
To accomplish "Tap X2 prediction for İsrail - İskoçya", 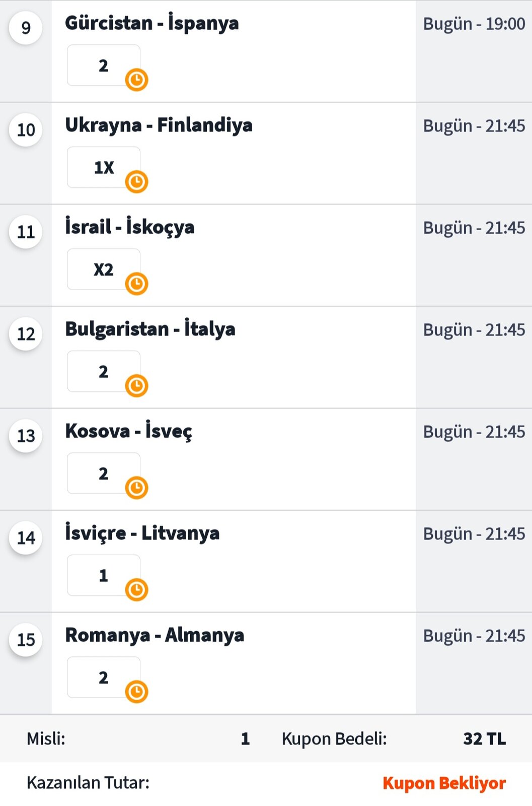I will (x=104, y=270).
